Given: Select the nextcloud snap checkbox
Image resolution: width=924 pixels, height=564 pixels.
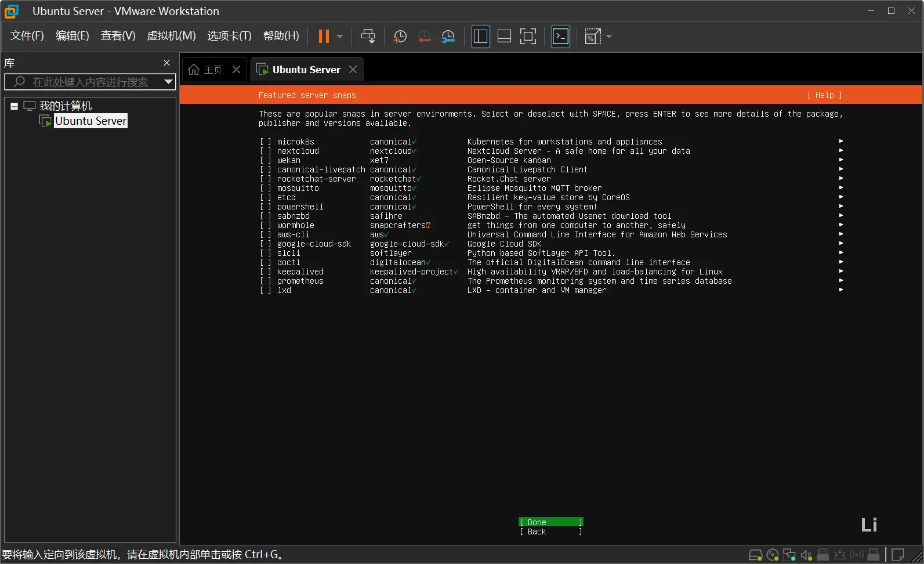Looking at the screenshot, I should click(266, 151).
